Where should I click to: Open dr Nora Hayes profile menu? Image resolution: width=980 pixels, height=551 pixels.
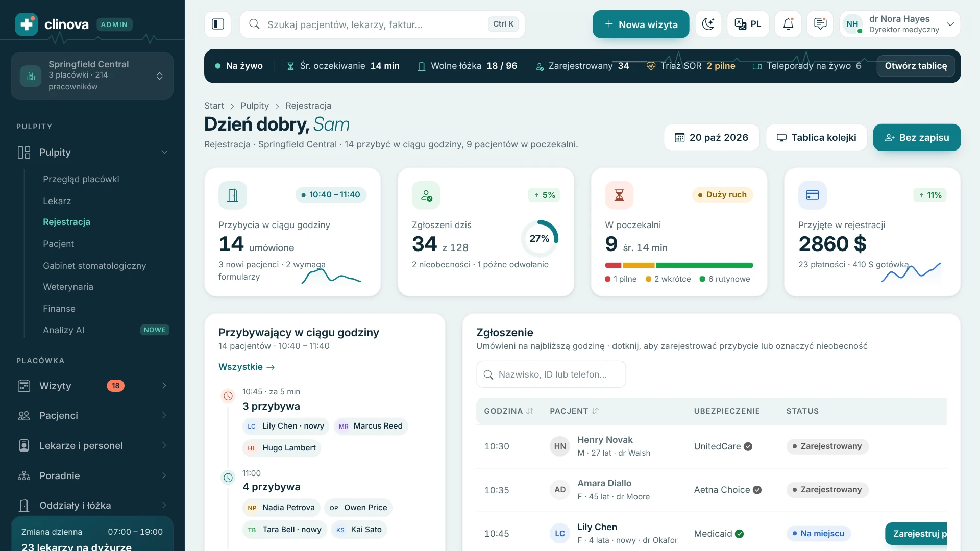click(900, 24)
